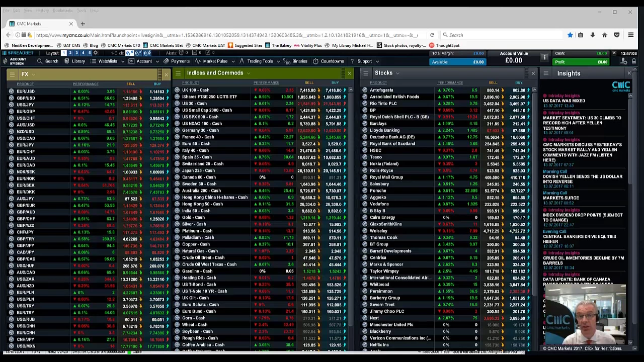Toggle the first 1-Click trading mode icon
This screenshot has height=362, width=644.
click(129, 53)
